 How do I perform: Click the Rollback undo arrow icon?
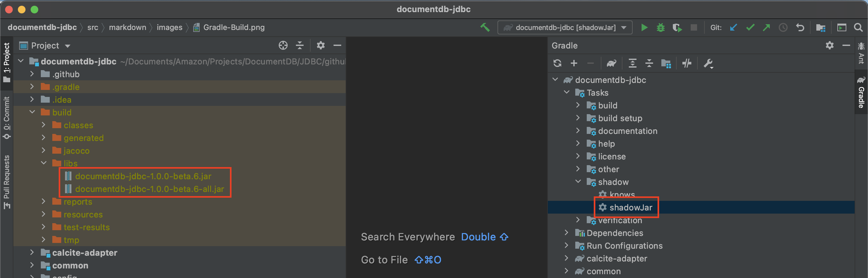(800, 27)
